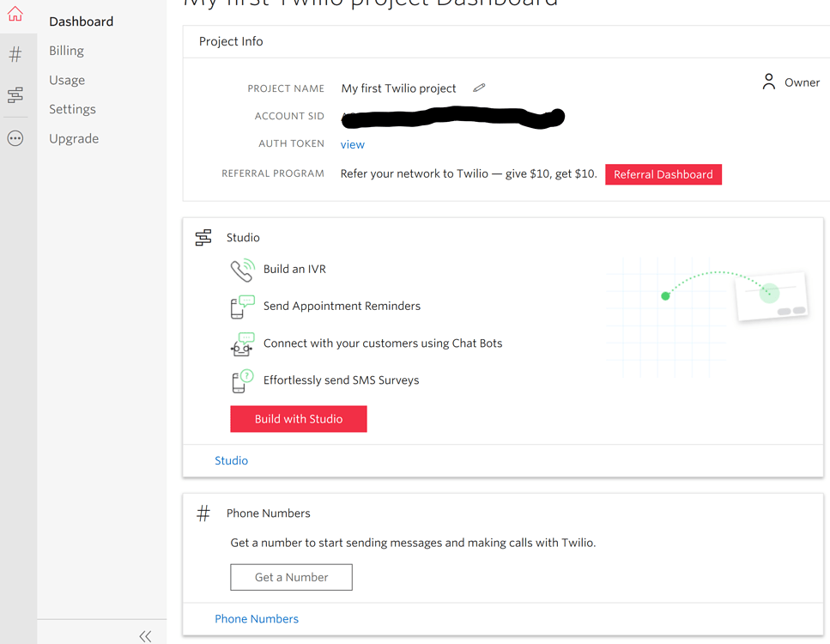This screenshot has width=830, height=644.
Task: Open the Billing section
Action: coord(66,50)
